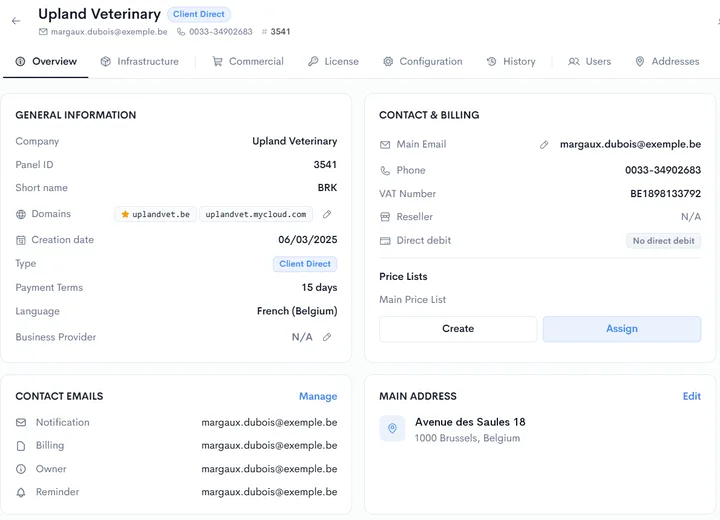The width and height of the screenshot is (720, 520).
Task: Click the phone icon in header
Action: [x=181, y=32]
